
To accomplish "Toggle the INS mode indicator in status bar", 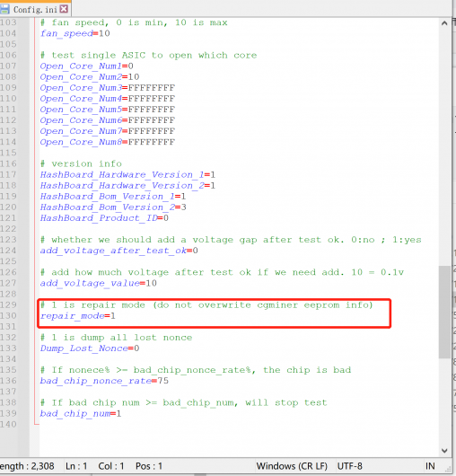I will coord(430,466).
